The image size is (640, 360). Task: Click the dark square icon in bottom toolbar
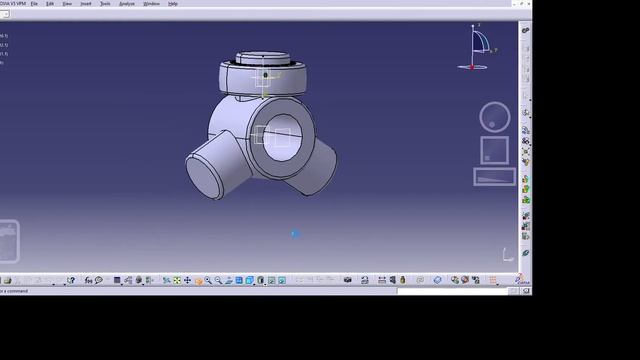tap(117, 280)
